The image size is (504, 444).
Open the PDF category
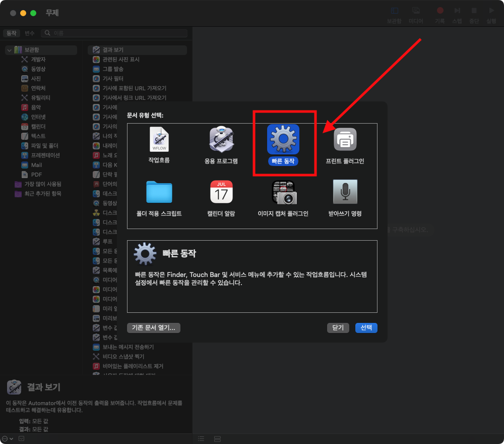point(32,175)
